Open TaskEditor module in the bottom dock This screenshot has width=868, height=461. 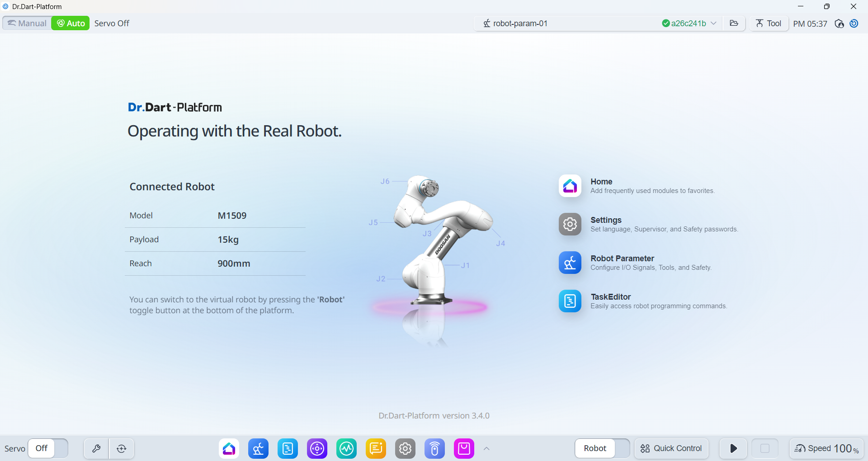(288, 448)
